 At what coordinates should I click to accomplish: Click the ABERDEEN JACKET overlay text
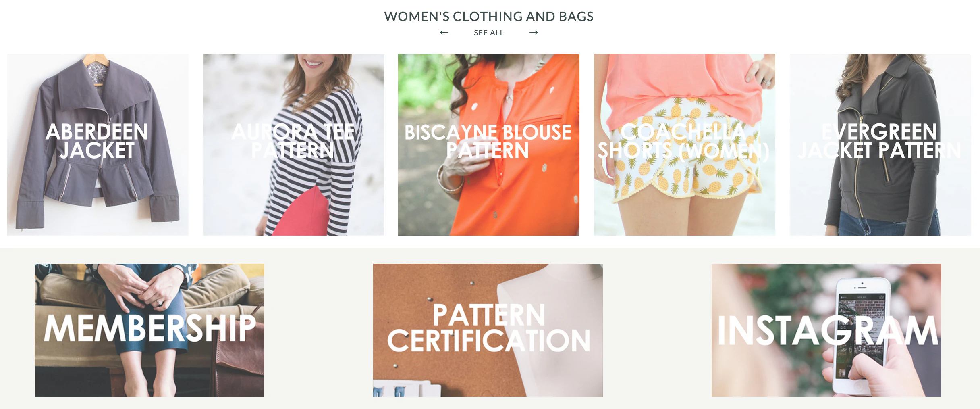[x=97, y=141]
